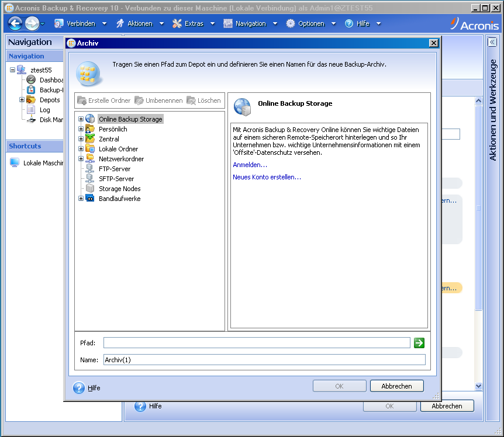Click Abbrechen in the background window
Image resolution: width=504 pixels, height=437 pixels.
447,406
